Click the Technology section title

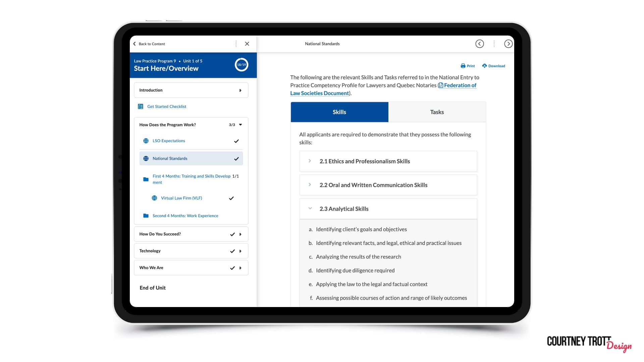click(150, 251)
